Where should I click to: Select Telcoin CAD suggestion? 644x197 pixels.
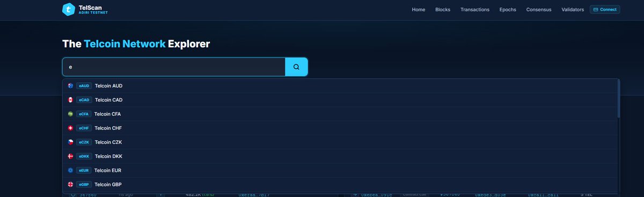(x=340, y=100)
